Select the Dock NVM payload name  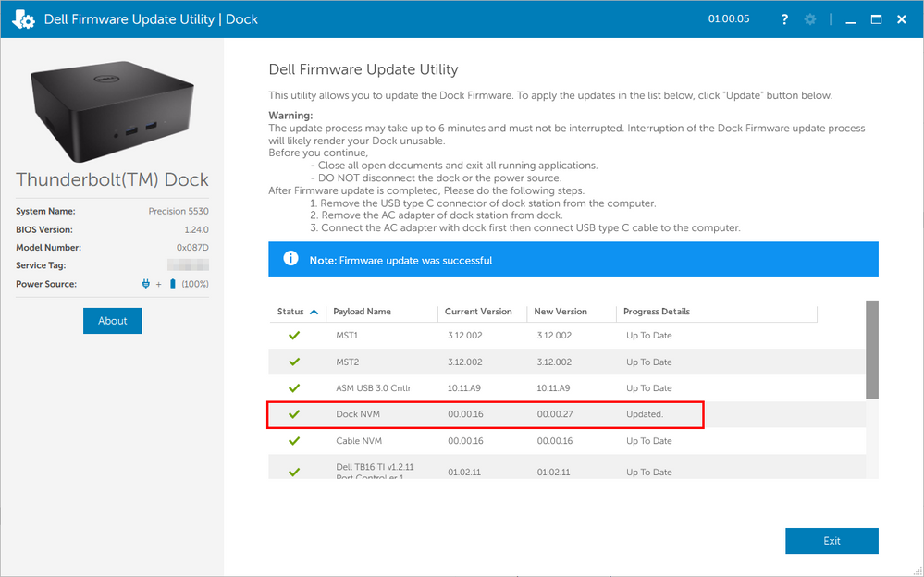click(358, 414)
